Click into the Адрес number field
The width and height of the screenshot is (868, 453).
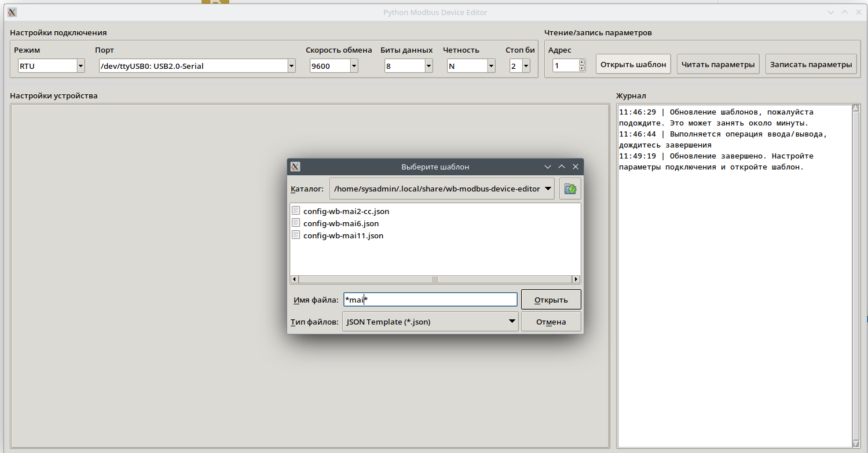[x=565, y=66]
